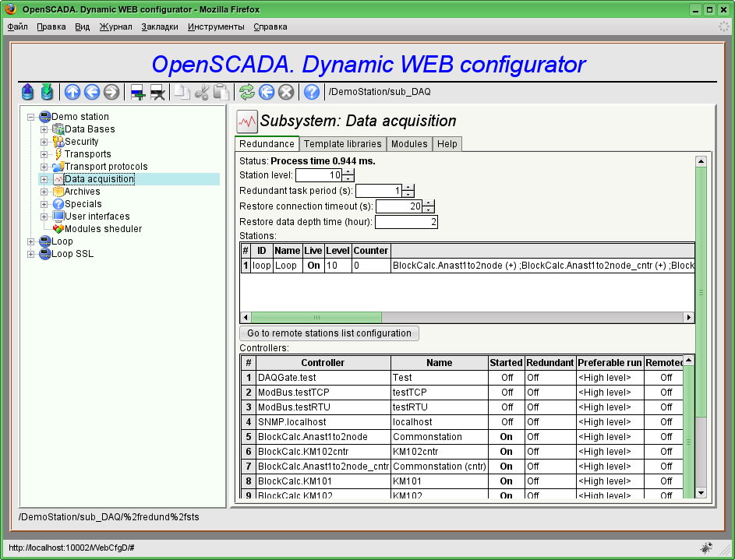Increase Station level with up spinner

click(348, 172)
